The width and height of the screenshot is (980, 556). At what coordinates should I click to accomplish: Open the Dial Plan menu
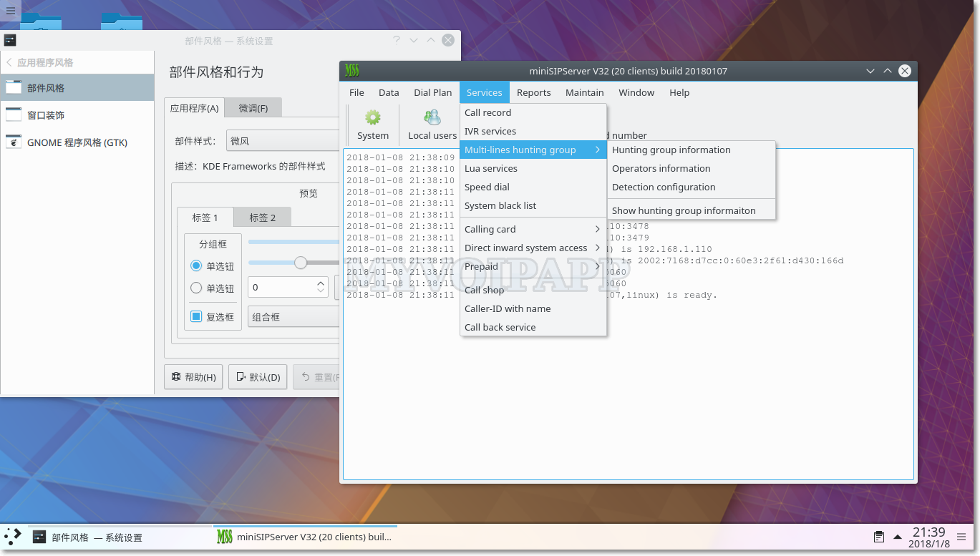433,92
